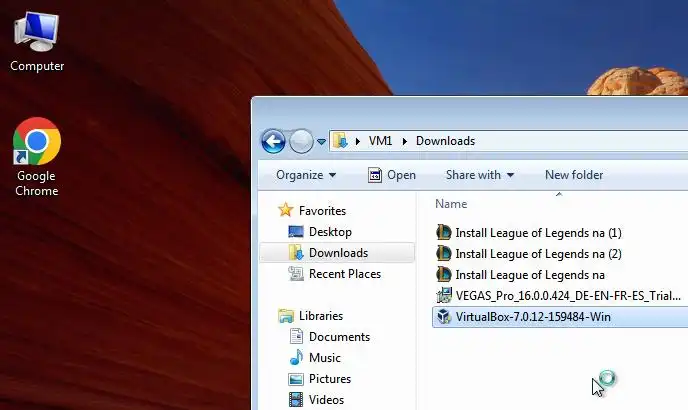Click the Pictures library icon
Viewport: 688px width, 410px height.
pyautogui.click(x=296, y=379)
